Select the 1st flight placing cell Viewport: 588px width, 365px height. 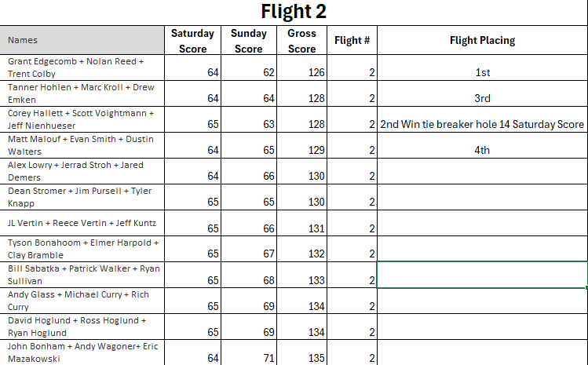pyautogui.click(x=482, y=72)
